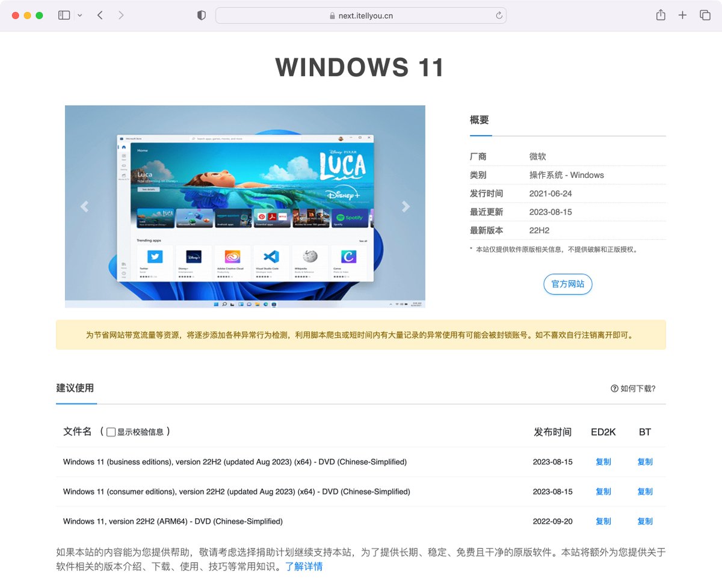This screenshot has height=588, width=722.
Task: Click the business editions 2023-08-15 date cell
Action: tap(552, 462)
